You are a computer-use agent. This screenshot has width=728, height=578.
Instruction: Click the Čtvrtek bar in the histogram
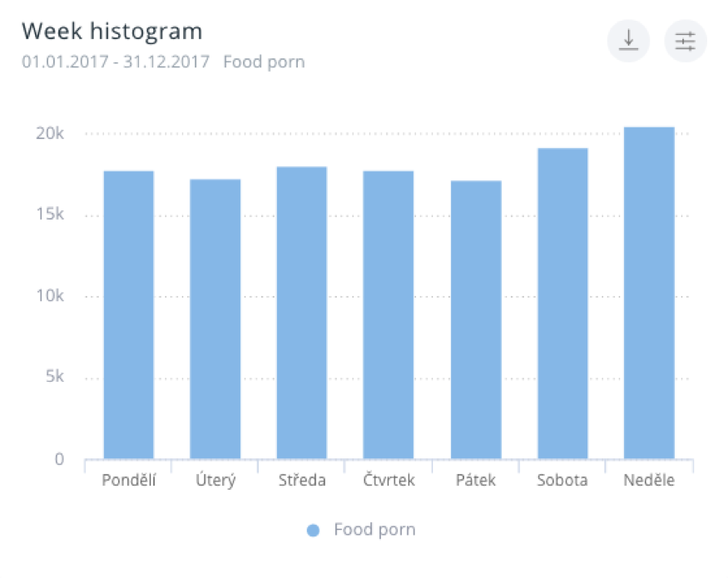coord(389,314)
